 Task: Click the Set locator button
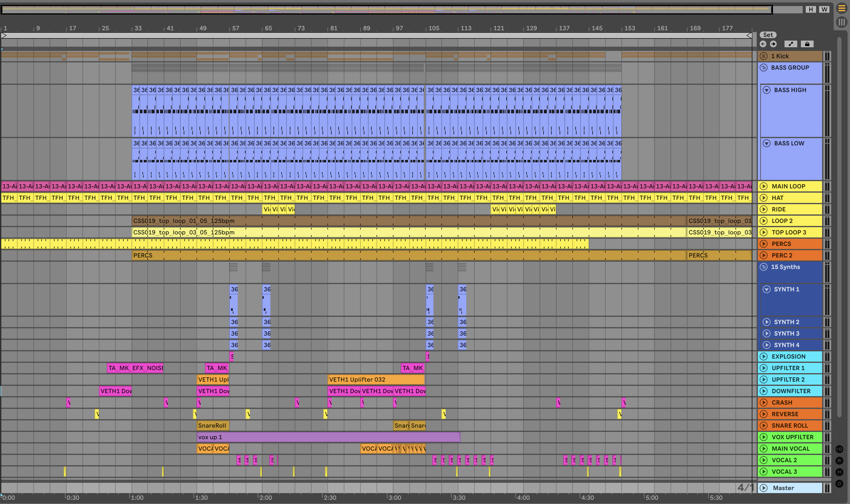click(768, 35)
